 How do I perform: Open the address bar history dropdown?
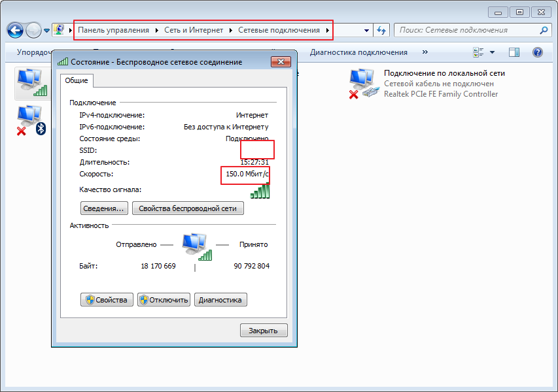pyautogui.click(x=366, y=30)
